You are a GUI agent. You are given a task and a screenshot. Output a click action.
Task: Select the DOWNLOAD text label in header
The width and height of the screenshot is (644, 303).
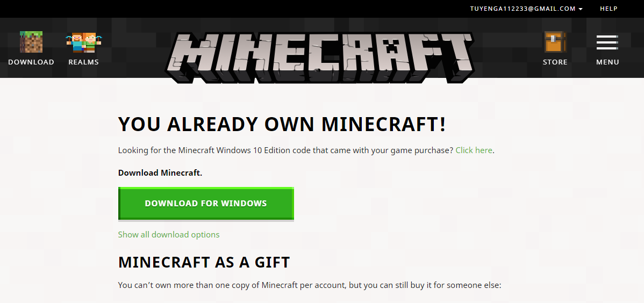(x=31, y=62)
